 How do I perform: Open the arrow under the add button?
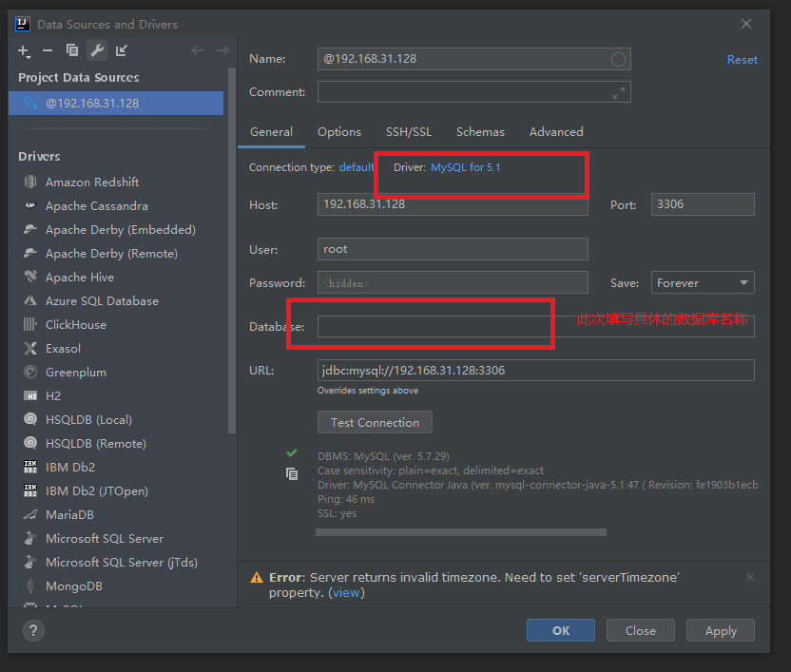click(29, 57)
